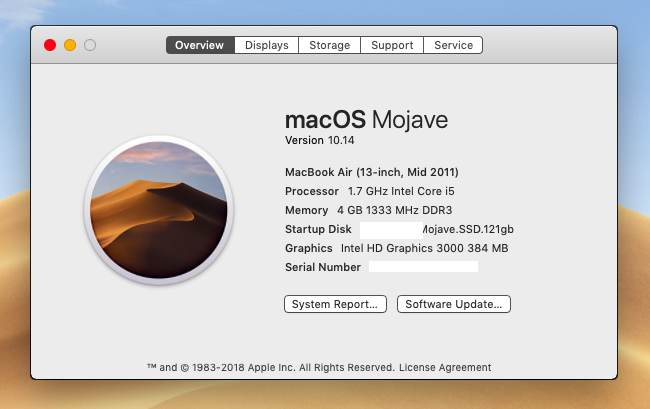The width and height of the screenshot is (650, 409).
Task: Open the License Agreement link
Action: point(445,368)
